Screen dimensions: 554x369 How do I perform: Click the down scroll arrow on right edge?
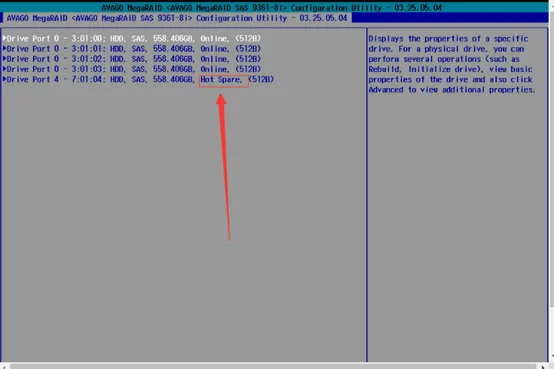(552, 358)
